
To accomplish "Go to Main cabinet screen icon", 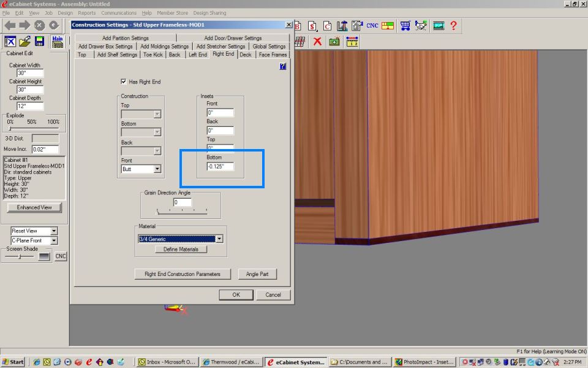I will (58, 41).
